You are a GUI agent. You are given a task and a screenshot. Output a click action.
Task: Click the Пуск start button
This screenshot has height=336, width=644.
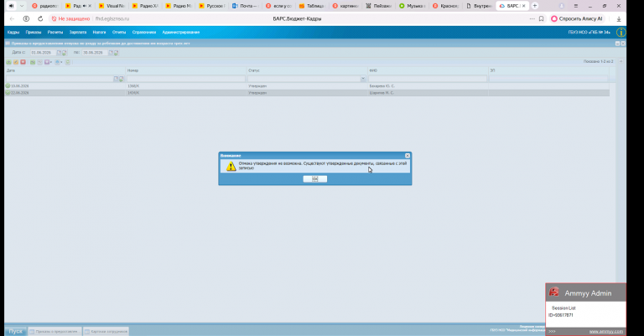tap(16, 331)
